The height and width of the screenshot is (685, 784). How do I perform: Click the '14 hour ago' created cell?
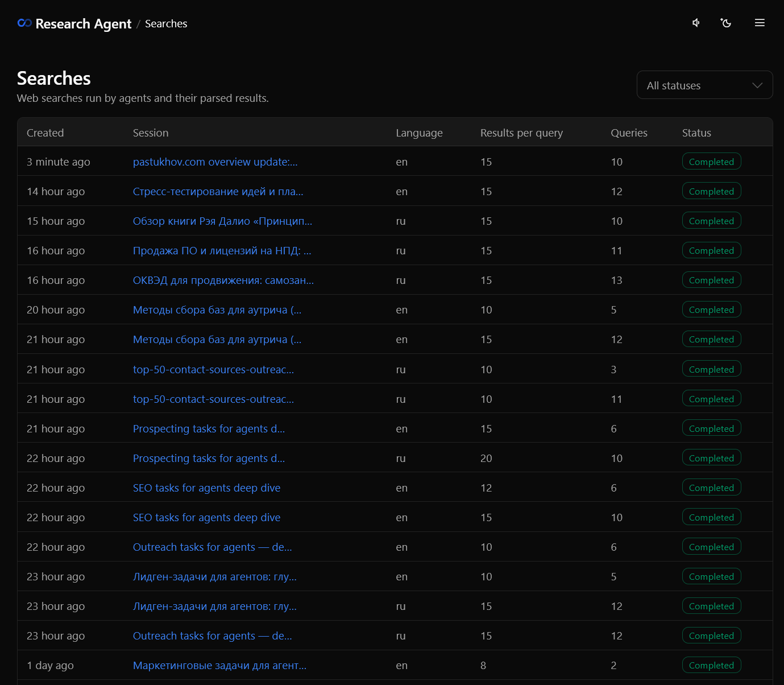coord(56,192)
